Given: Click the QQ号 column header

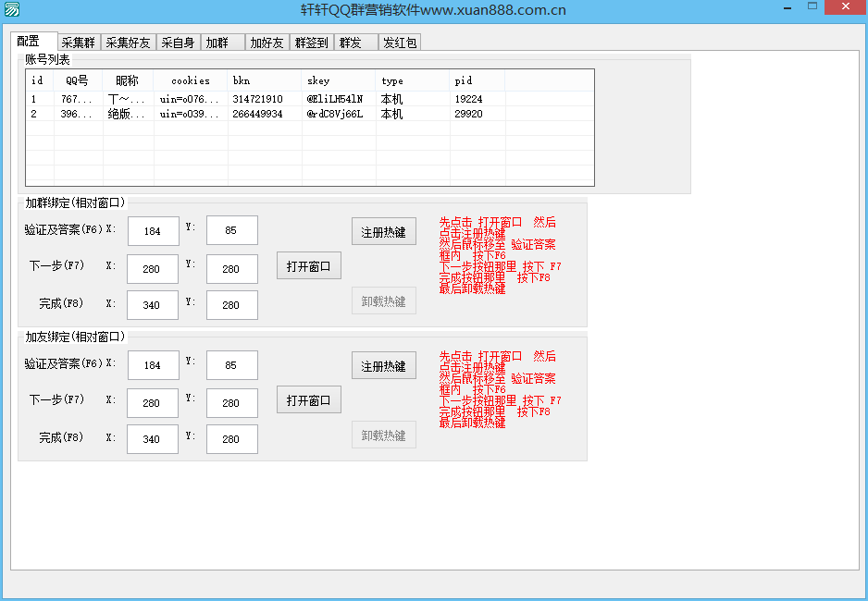Looking at the screenshot, I should [x=78, y=80].
